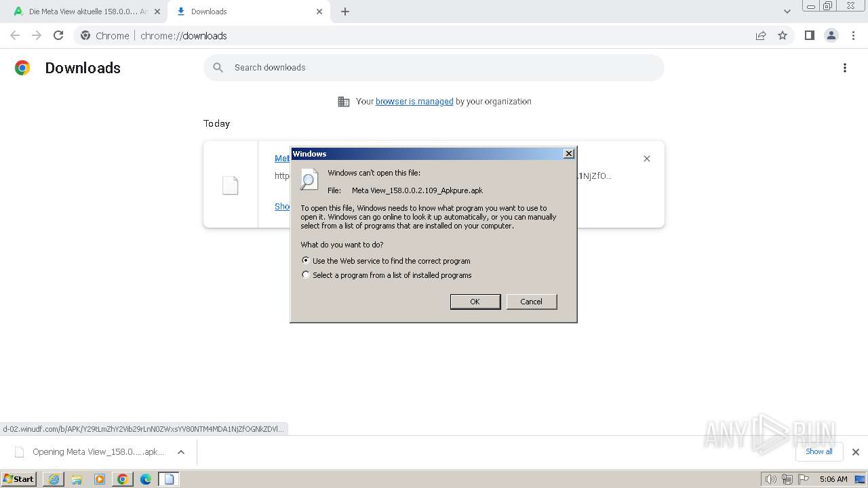Click the magnifier icon in search downloads
The image size is (868, 488).
click(218, 68)
